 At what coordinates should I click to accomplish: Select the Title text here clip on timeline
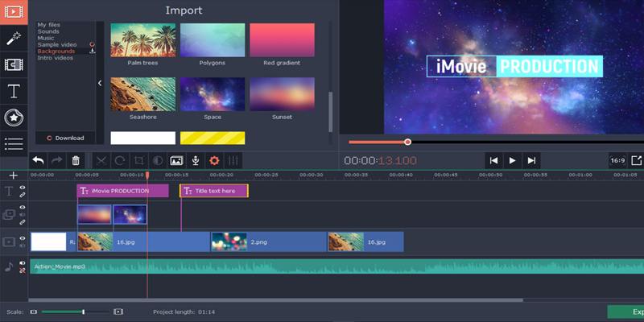click(214, 191)
